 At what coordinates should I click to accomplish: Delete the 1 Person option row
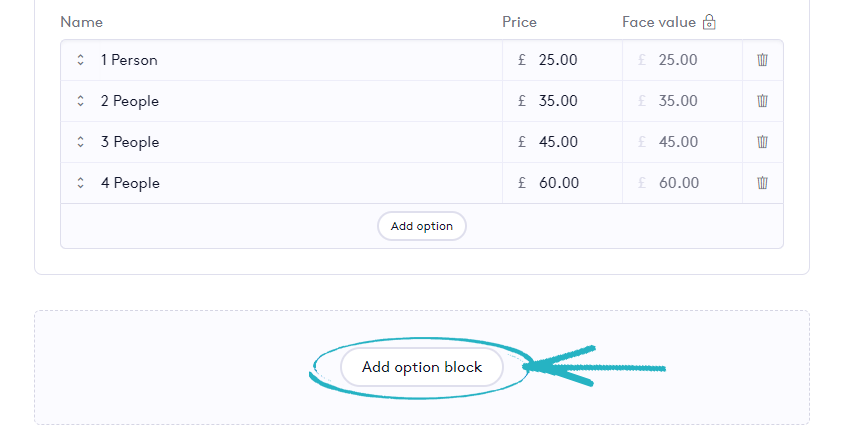tap(762, 60)
